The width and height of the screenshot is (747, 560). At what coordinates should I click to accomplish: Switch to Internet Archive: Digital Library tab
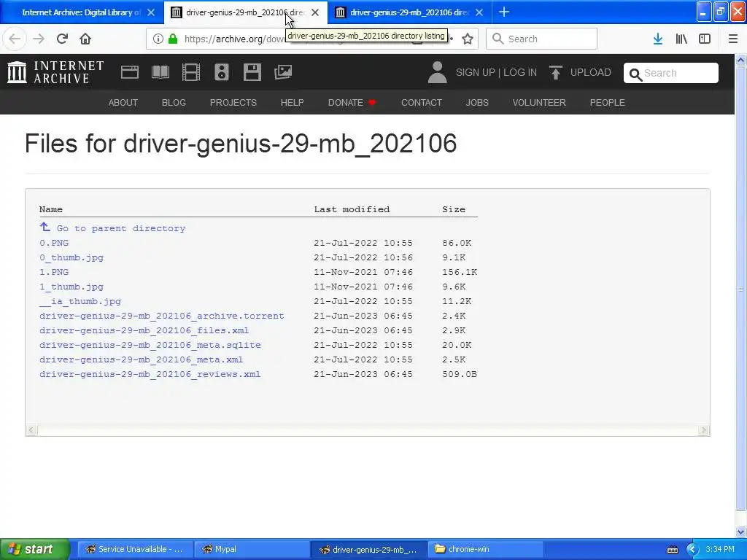click(x=82, y=12)
